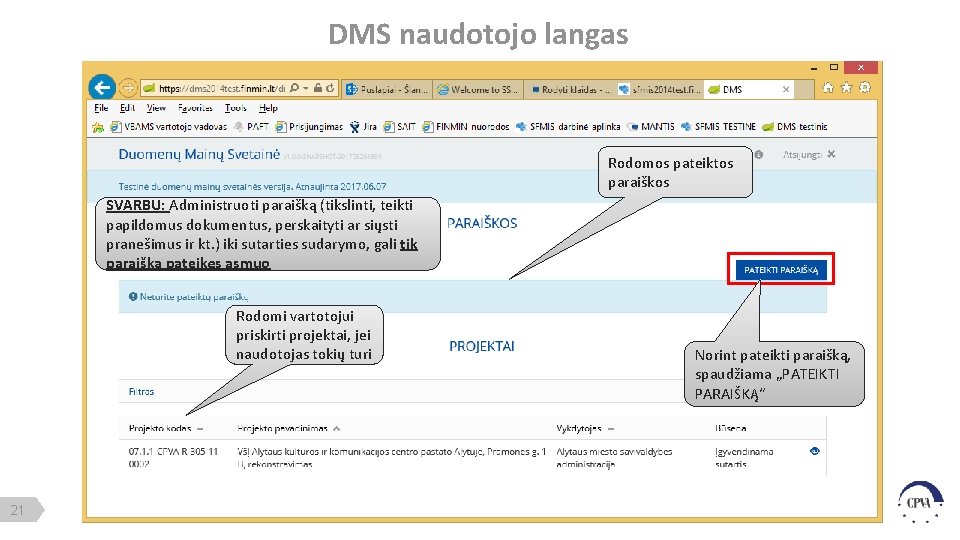The height and width of the screenshot is (540, 960).
Task: Click the PATEIKTI PARAIŠKĄ button
Action: [x=781, y=269]
